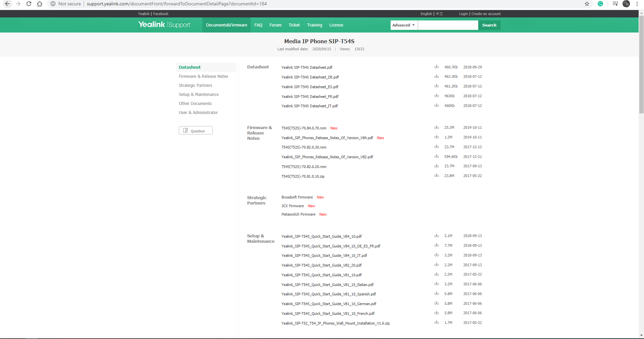Open browser media controls icon

point(614,4)
